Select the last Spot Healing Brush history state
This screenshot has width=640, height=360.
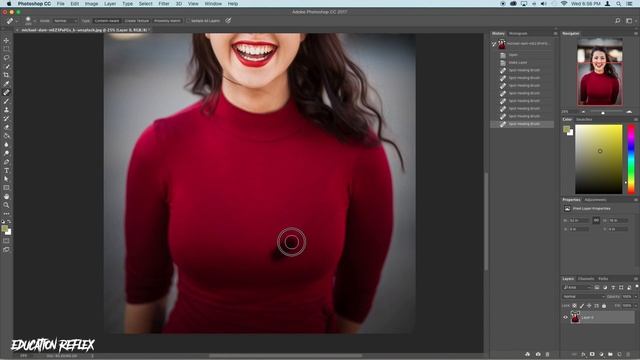(x=522, y=124)
